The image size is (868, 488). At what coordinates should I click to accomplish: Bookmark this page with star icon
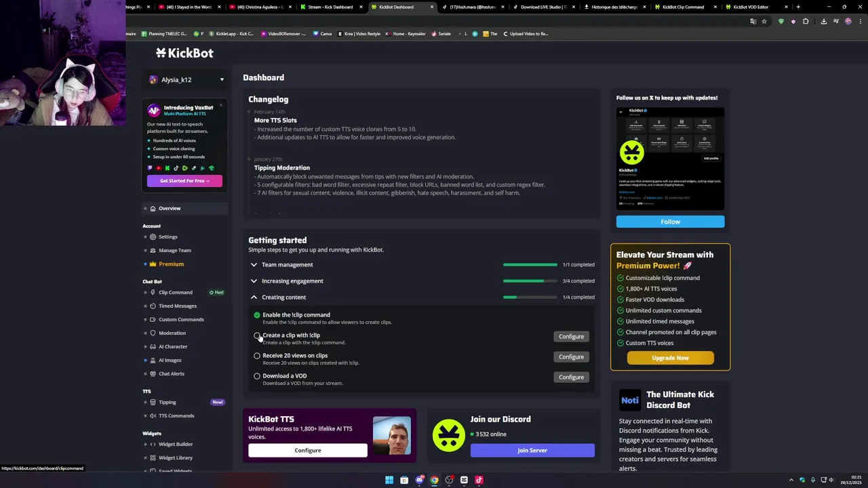click(x=764, y=22)
